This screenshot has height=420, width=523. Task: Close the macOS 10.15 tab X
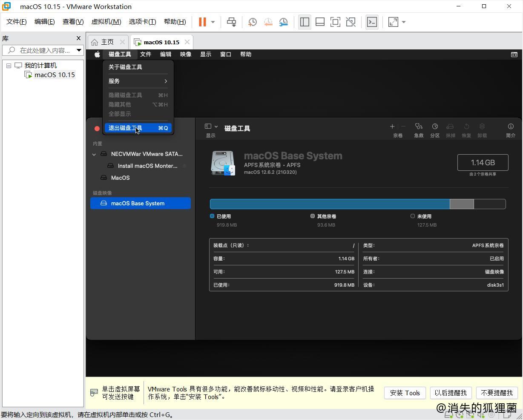coord(187,42)
